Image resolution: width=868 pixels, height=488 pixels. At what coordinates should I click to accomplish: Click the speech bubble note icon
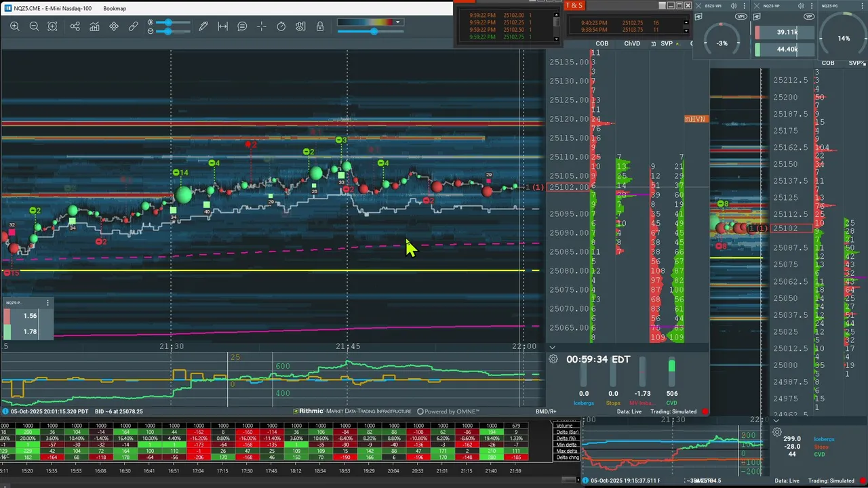(x=242, y=26)
